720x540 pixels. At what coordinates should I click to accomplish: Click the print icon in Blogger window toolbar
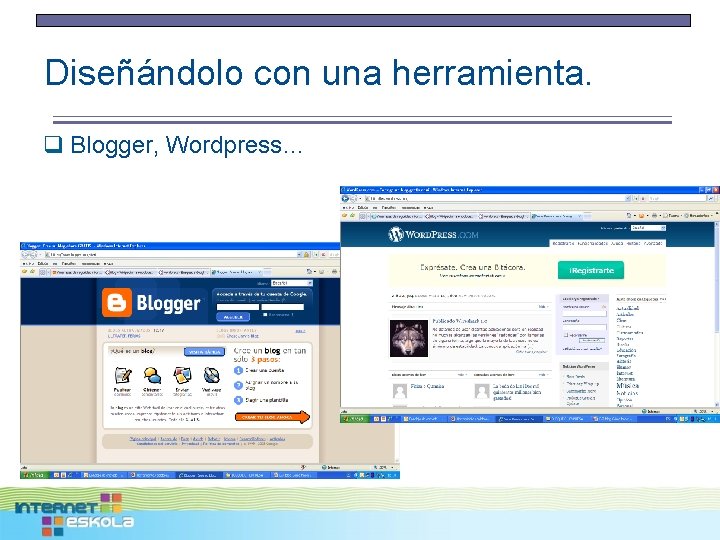[334, 272]
